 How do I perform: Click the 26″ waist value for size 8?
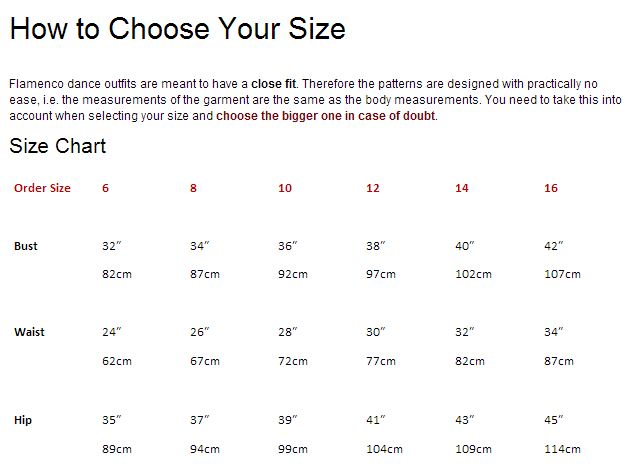click(x=200, y=332)
